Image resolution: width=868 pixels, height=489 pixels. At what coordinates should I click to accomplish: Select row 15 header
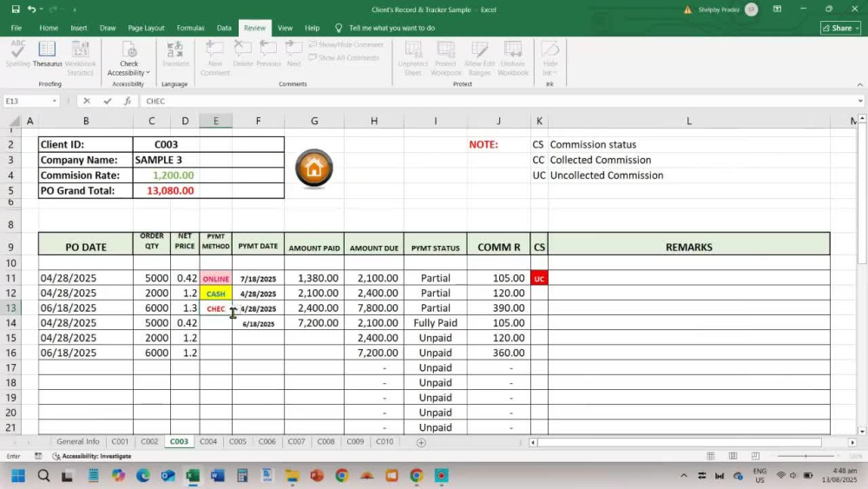click(11, 338)
